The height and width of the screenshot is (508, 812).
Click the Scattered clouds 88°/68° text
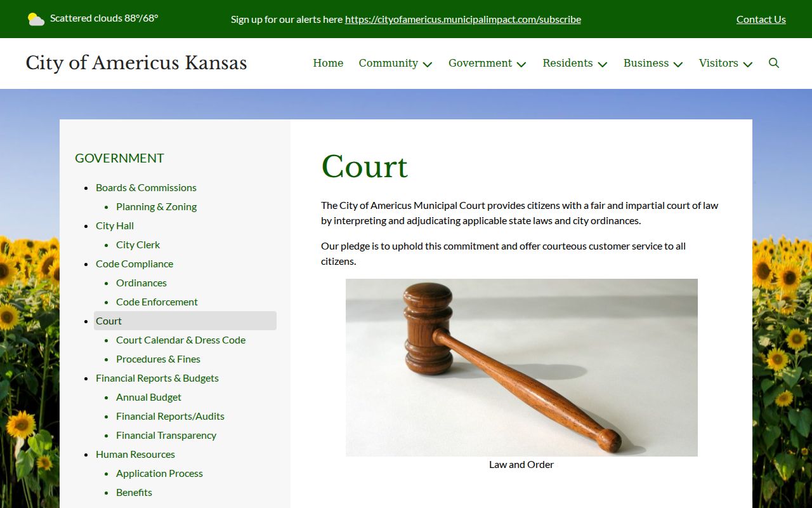pyautogui.click(x=104, y=18)
